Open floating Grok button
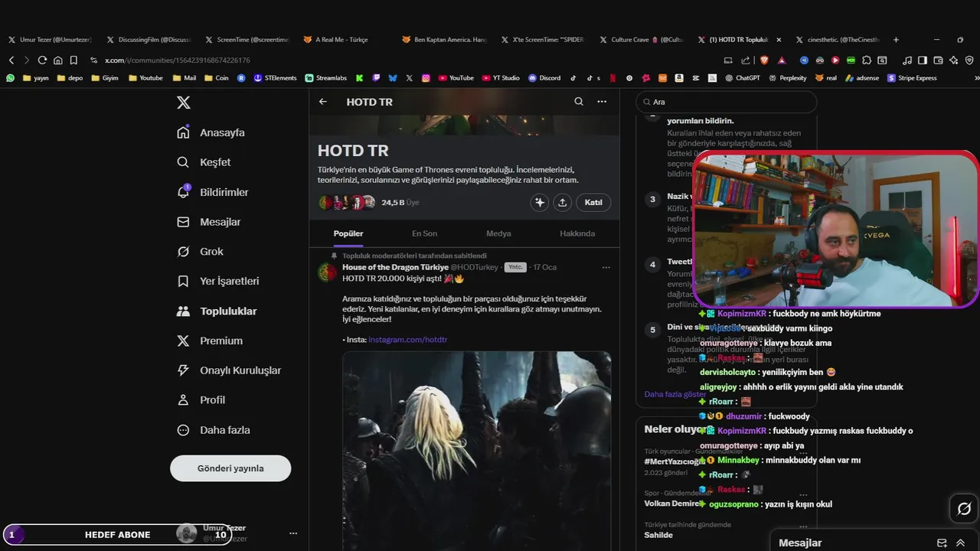 click(964, 509)
